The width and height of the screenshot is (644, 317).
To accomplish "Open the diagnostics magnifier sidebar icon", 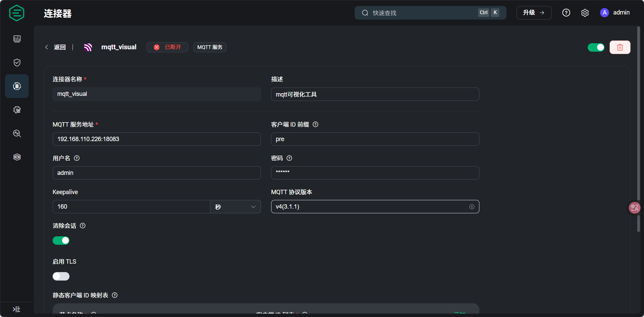I will coord(17,133).
